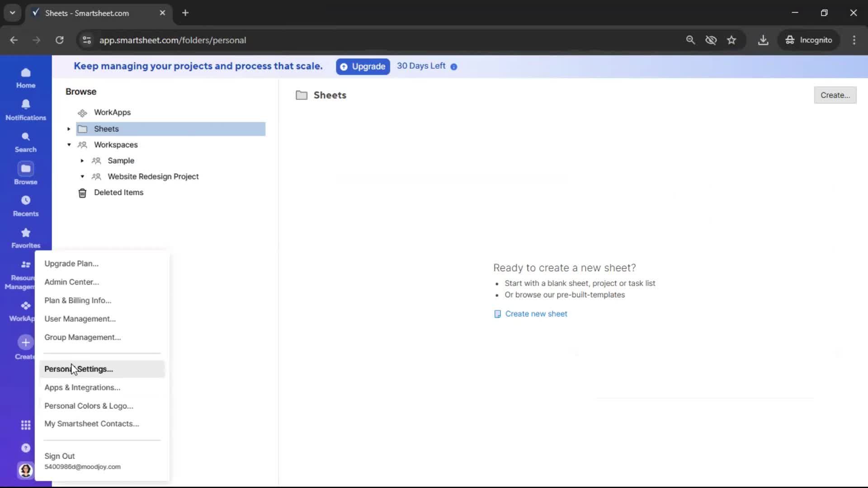Open the Favorites panel
The width and height of the screenshot is (868, 488).
25,237
